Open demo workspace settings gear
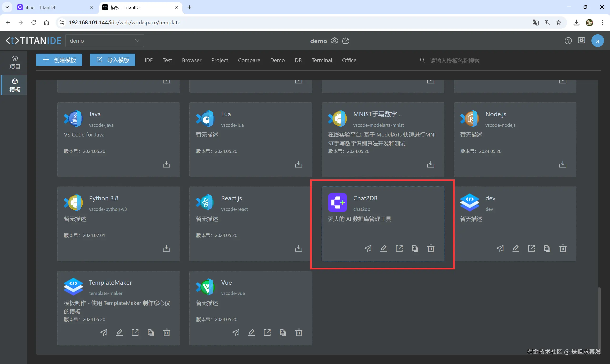This screenshot has height=364, width=610. tap(335, 41)
